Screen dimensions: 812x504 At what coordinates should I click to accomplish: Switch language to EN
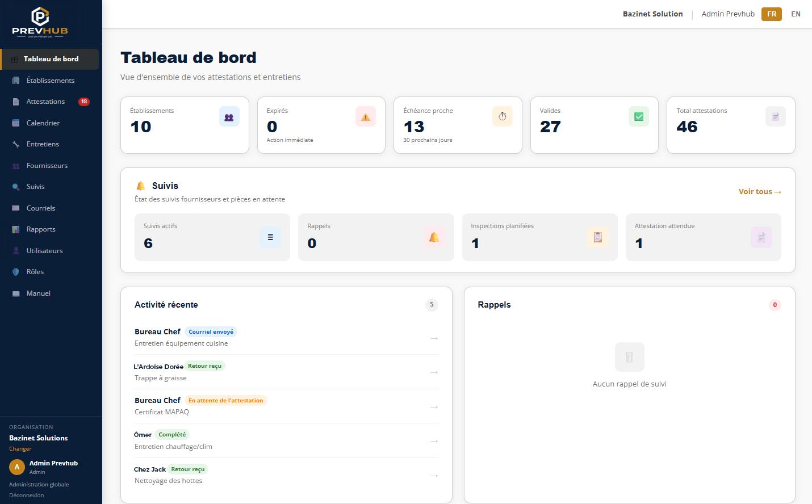click(796, 14)
